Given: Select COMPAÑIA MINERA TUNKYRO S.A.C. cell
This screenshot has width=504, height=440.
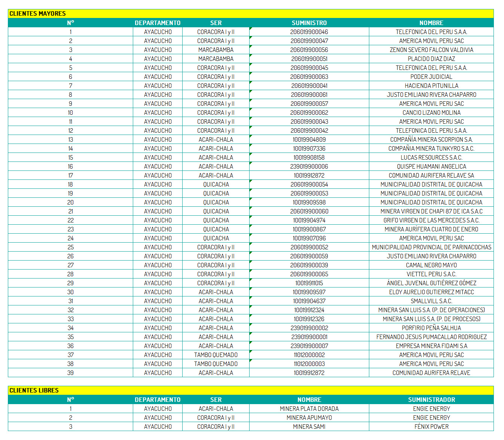Looking at the screenshot, I should coord(431,148).
